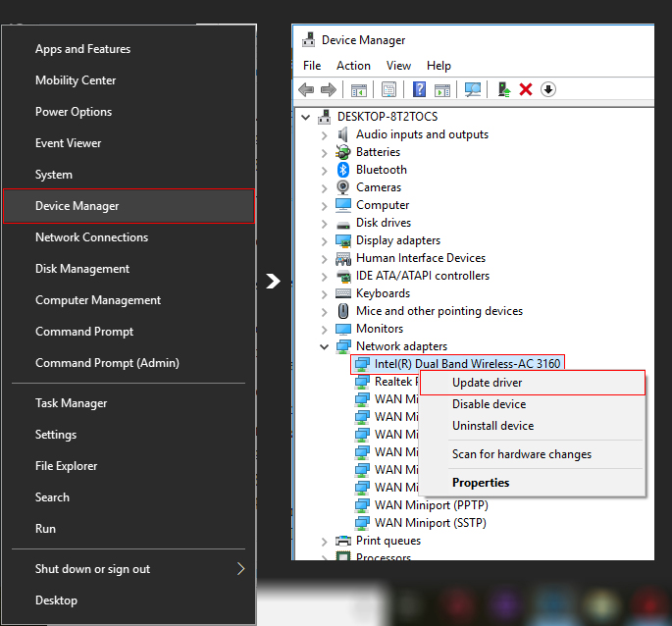Click the action pane toolbar icon

tap(442, 90)
